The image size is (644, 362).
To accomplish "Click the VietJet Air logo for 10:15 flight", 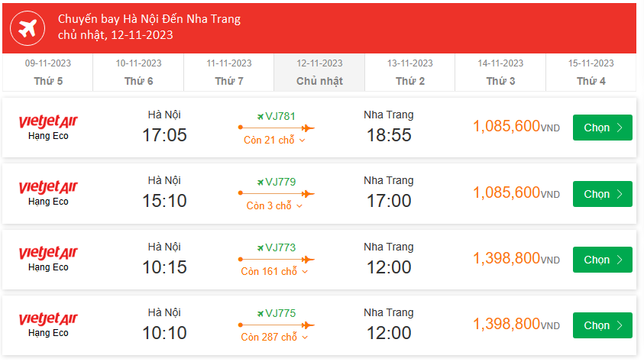I will pos(48,253).
